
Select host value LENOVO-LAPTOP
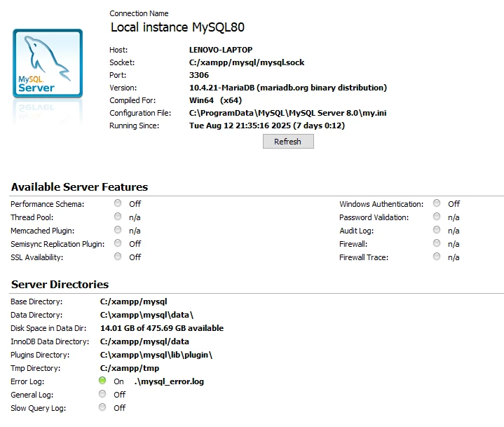click(x=221, y=50)
